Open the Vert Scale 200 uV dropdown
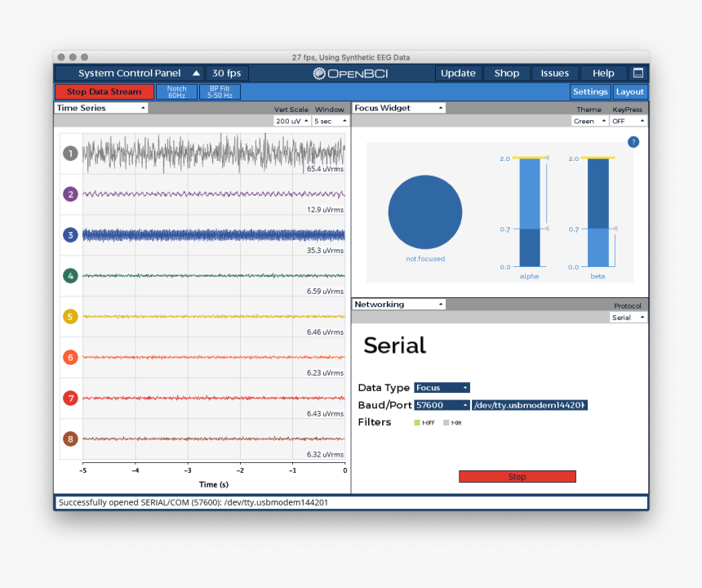702x588 pixels. [292, 121]
